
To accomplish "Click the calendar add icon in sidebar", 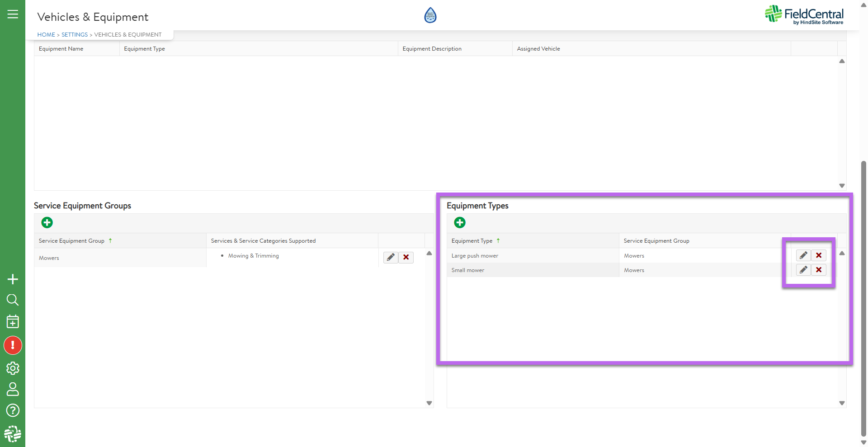I will [x=13, y=322].
